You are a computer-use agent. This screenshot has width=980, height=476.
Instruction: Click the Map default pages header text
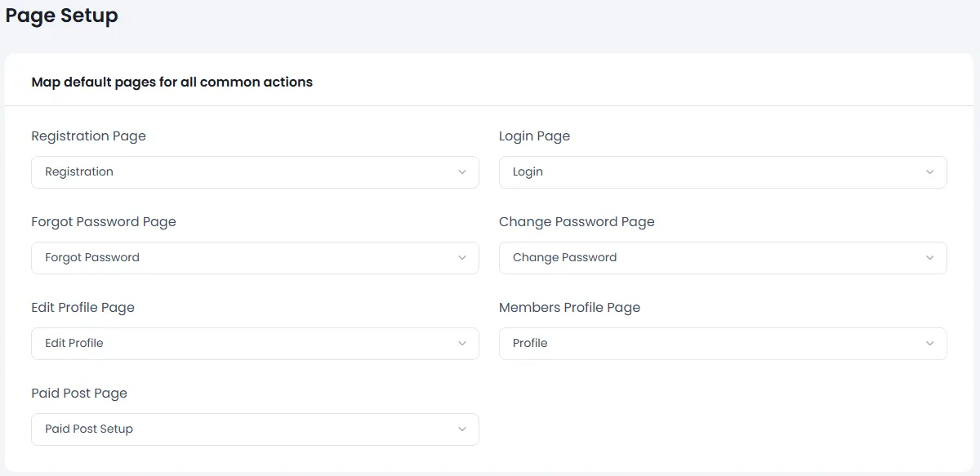pos(171,82)
